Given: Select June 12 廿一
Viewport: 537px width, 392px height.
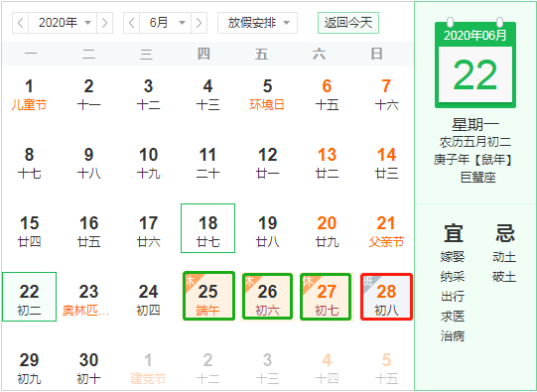Looking at the screenshot, I should 267,163.
